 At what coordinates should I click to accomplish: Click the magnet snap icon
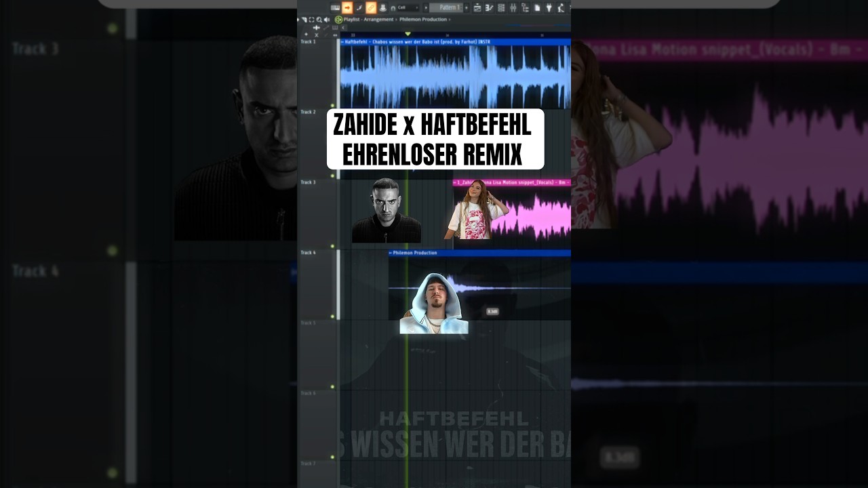tap(393, 8)
